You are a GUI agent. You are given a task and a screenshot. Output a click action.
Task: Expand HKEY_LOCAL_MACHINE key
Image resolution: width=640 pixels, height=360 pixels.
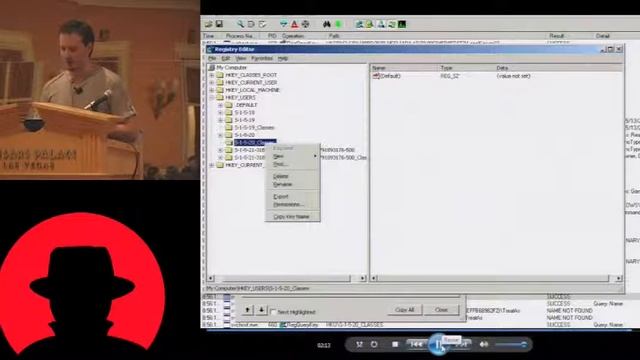[x=212, y=90]
